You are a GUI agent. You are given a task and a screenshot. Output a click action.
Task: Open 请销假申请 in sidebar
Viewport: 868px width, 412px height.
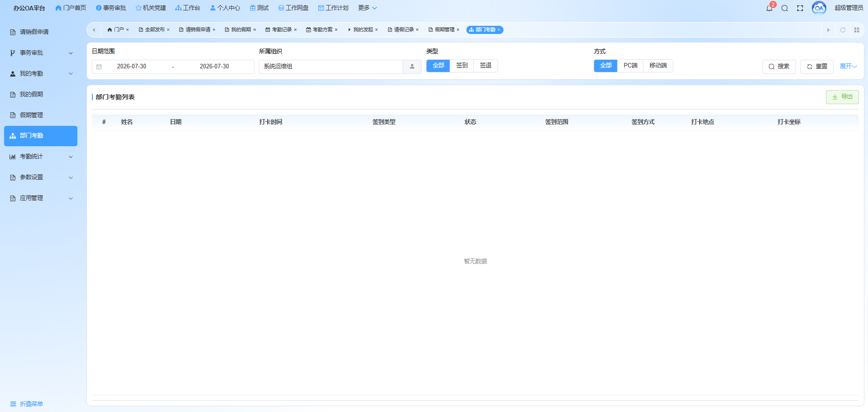[x=41, y=32]
